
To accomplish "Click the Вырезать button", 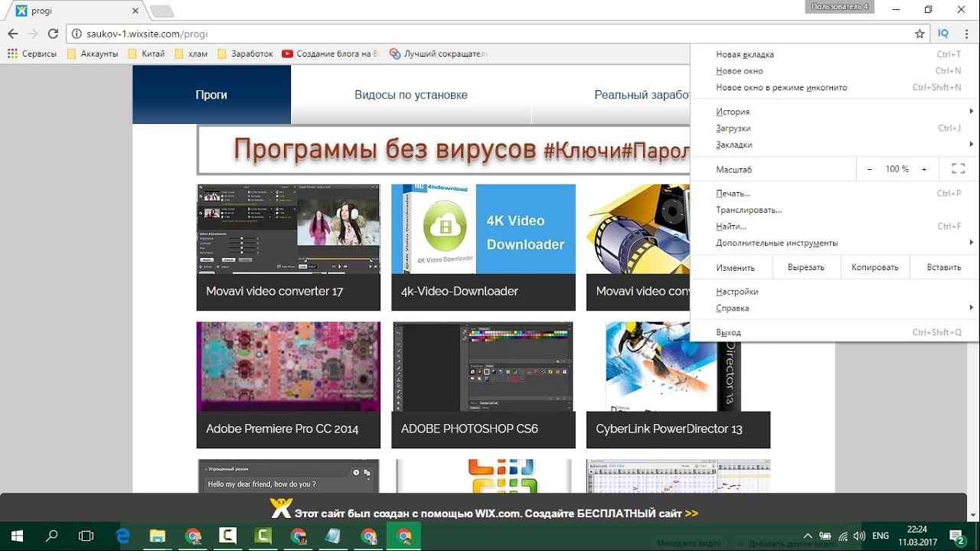I will pos(806,268).
